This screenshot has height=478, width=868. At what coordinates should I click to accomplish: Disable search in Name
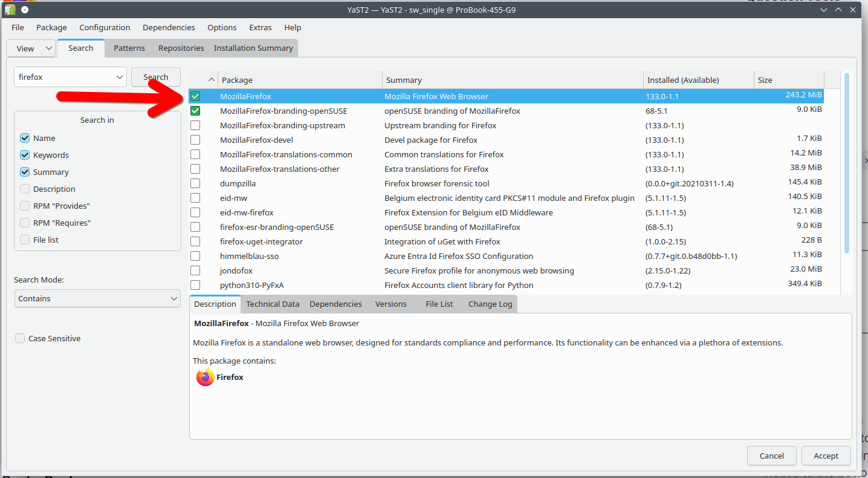(25, 138)
